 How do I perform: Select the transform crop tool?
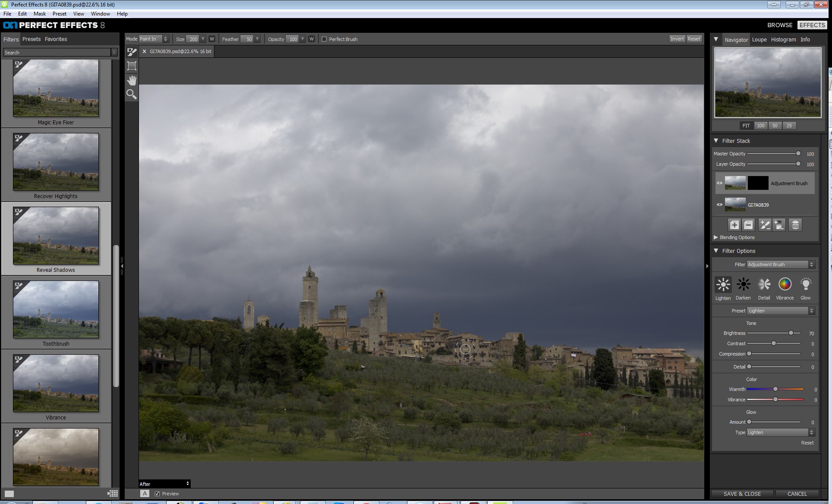click(x=132, y=66)
